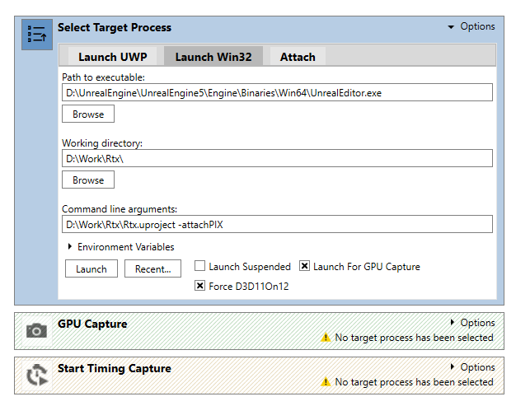
Task: Uncheck Launch For GPU Capture
Action: (x=305, y=267)
